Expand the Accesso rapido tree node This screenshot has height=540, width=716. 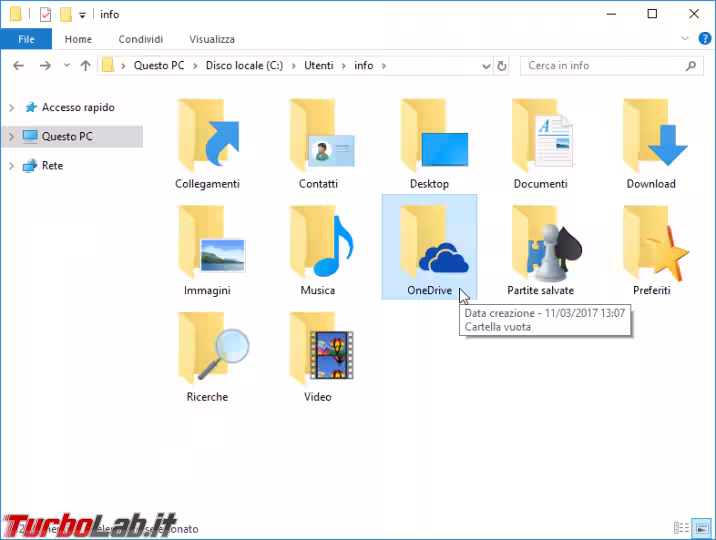[11, 108]
